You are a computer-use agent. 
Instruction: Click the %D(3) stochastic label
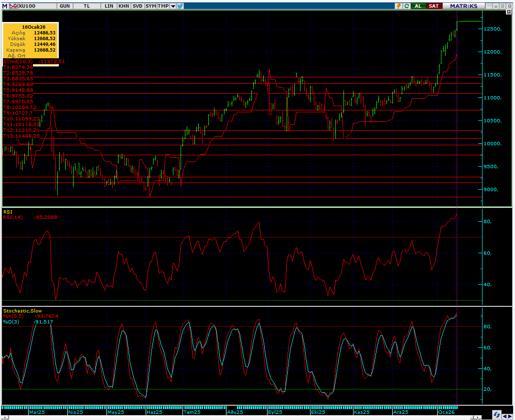(x=11, y=322)
